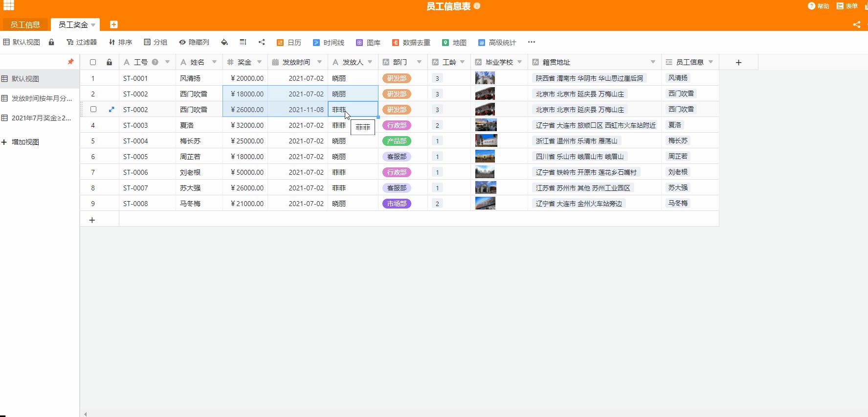868x417 pixels.
Task: Open the 时间线 timeline plugin
Action: tap(329, 43)
